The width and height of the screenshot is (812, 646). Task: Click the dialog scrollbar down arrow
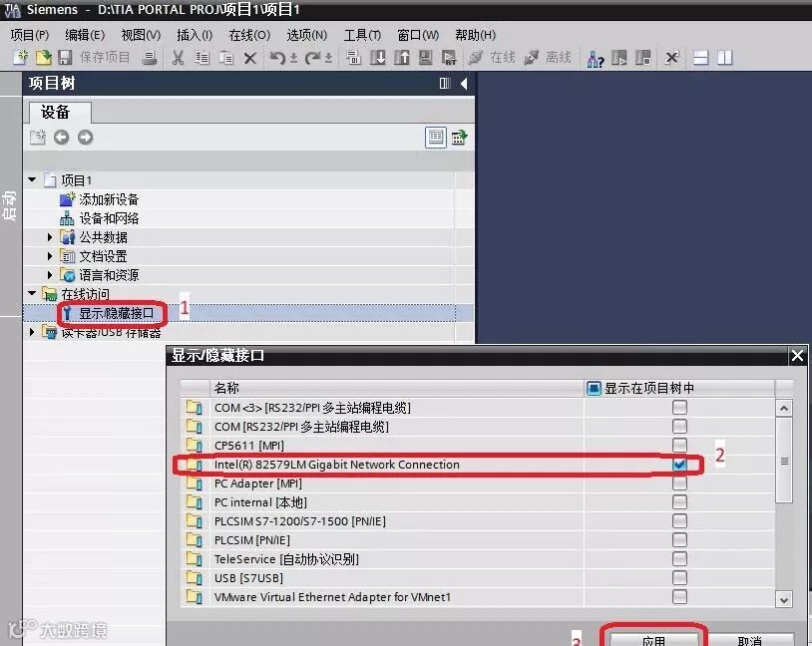784,599
